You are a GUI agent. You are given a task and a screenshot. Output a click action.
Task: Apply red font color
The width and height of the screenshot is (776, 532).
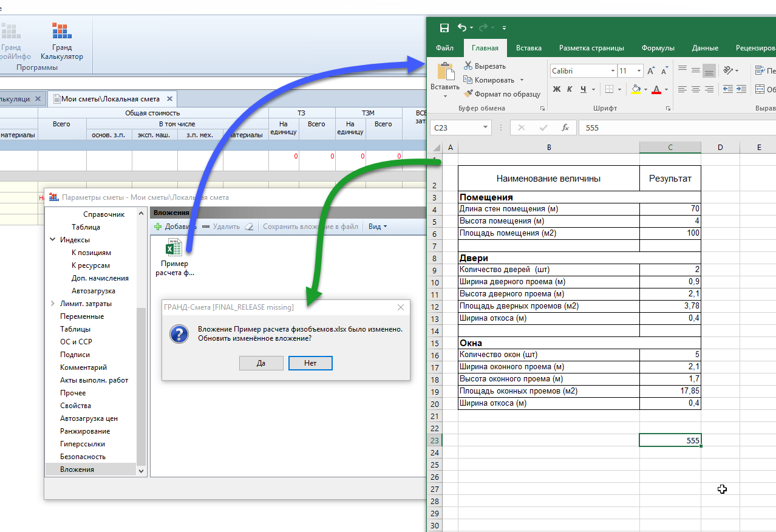656,89
